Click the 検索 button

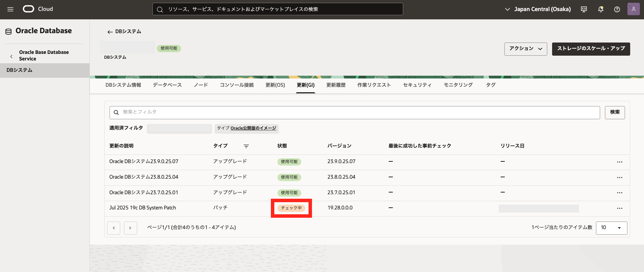pos(615,112)
